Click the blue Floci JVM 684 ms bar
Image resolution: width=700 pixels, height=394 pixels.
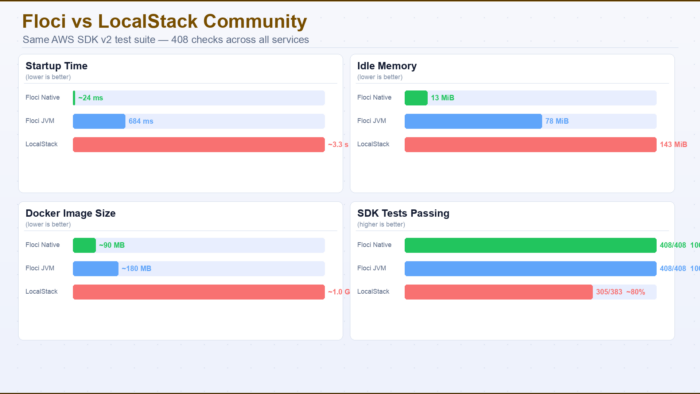(x=99, y=121)
